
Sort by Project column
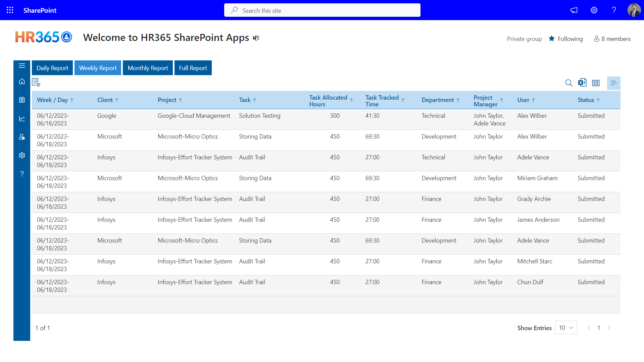pos(170,100)
